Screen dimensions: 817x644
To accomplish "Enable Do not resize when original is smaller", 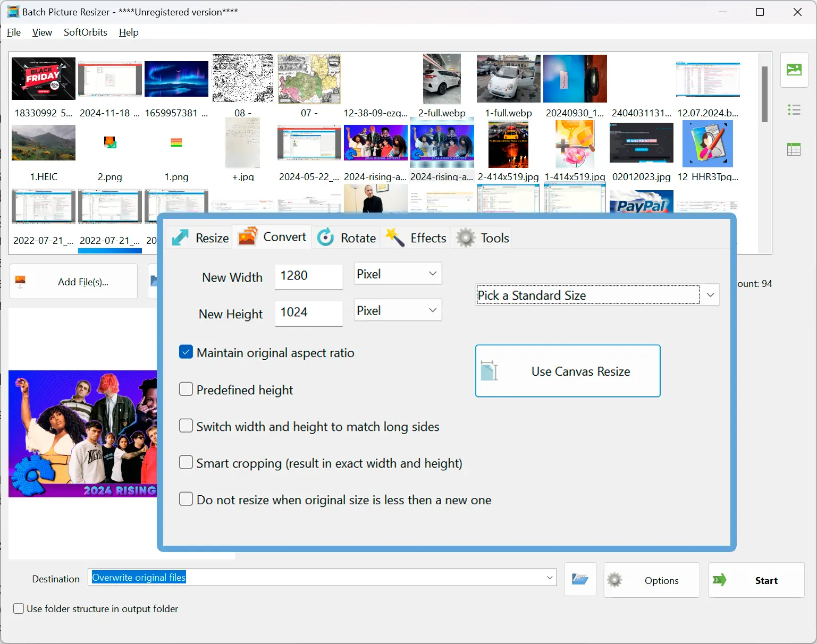I will point(186,499).
